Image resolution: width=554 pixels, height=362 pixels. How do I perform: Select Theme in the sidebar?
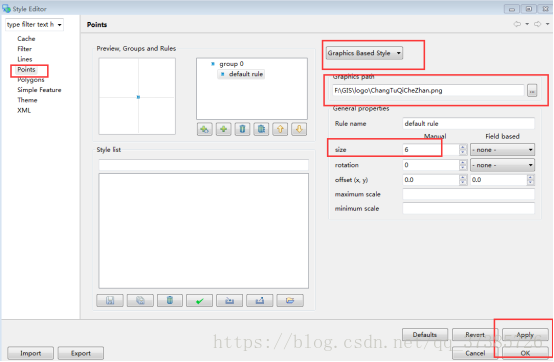[27, 100]
